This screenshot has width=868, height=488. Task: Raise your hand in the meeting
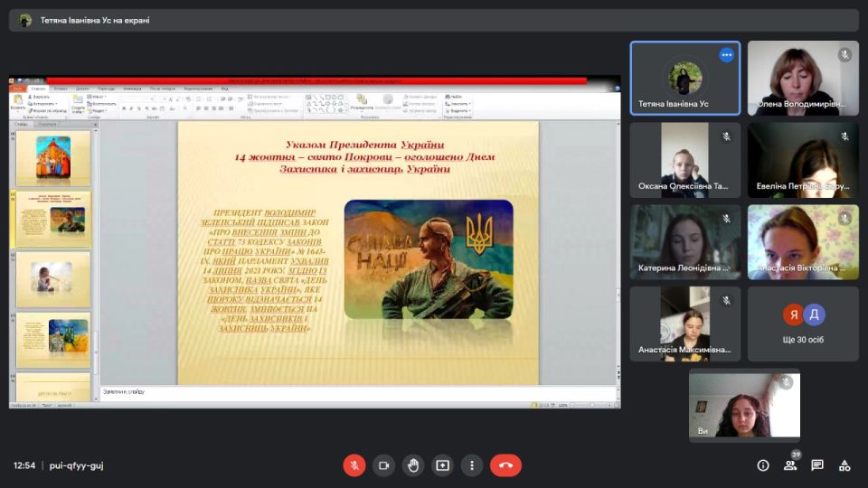click(413, 465)
